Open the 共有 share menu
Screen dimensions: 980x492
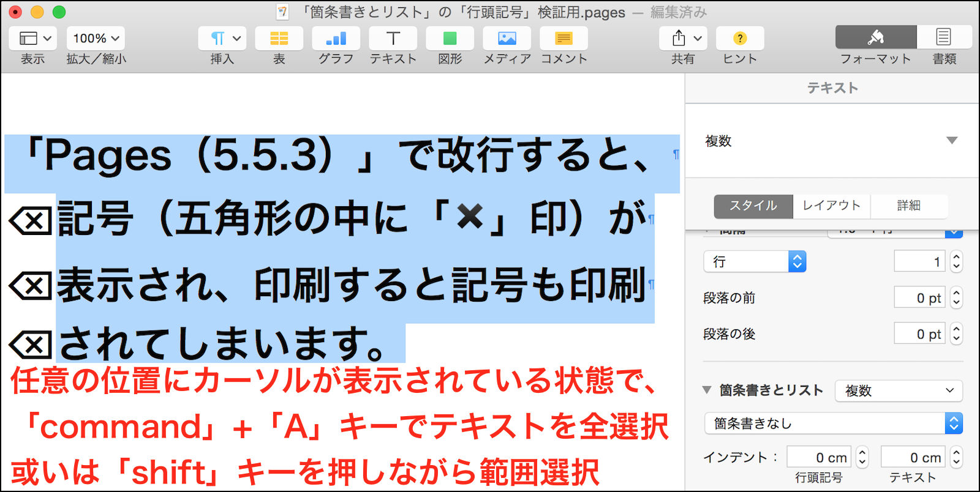click(x=684, y=39)
